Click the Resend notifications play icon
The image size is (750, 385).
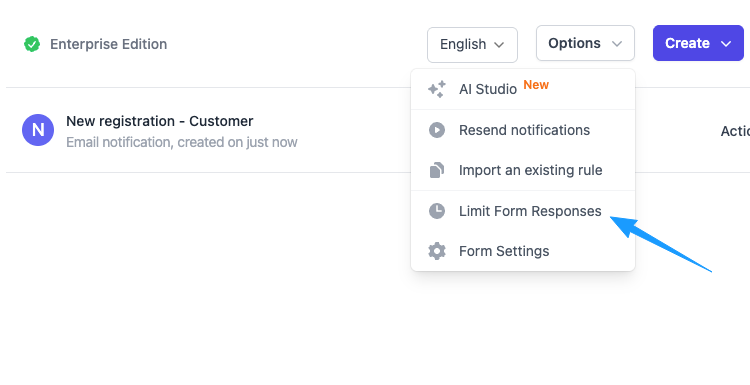437,130
